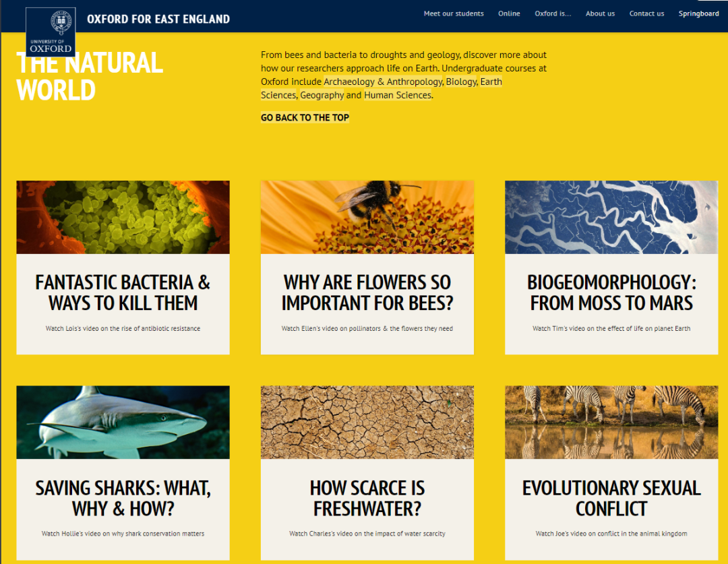Open the Biology course link
This screenshot has width=728, height=564.
[462, 82]
